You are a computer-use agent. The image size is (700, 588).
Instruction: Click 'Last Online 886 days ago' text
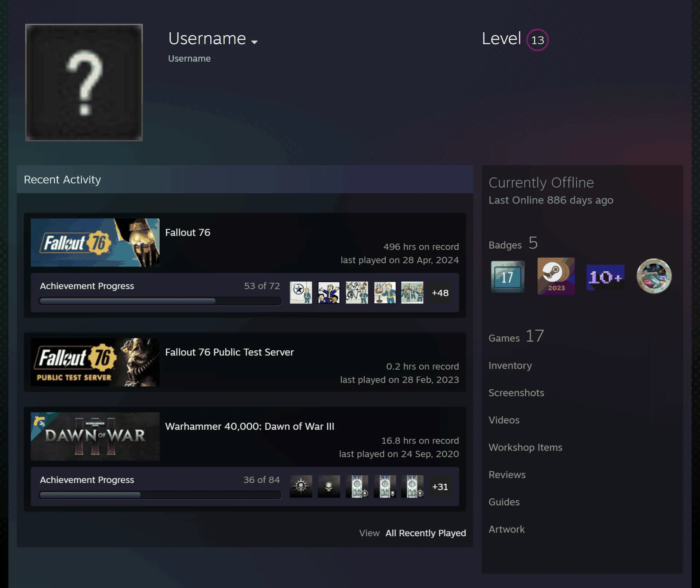point(551,200)
